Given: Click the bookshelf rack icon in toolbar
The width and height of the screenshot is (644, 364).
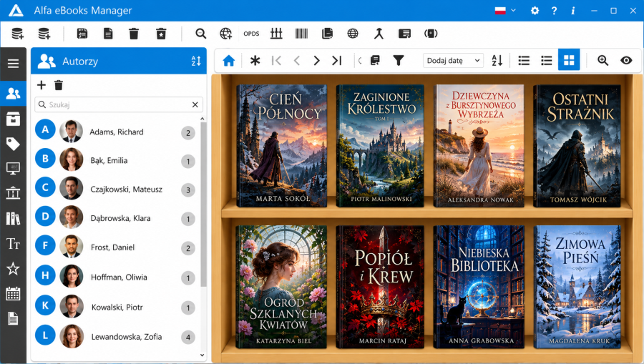Looking at the screenshot, I should [276, 34].
